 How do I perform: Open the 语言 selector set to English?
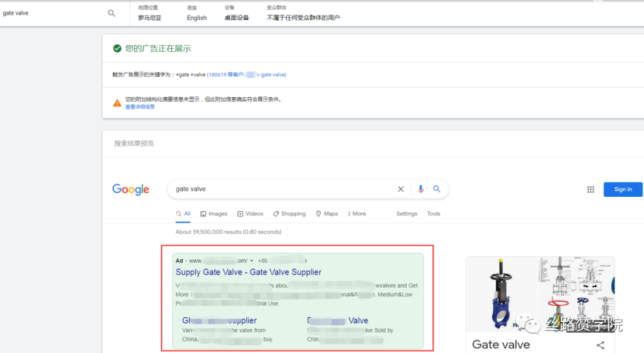coord(196,13)
